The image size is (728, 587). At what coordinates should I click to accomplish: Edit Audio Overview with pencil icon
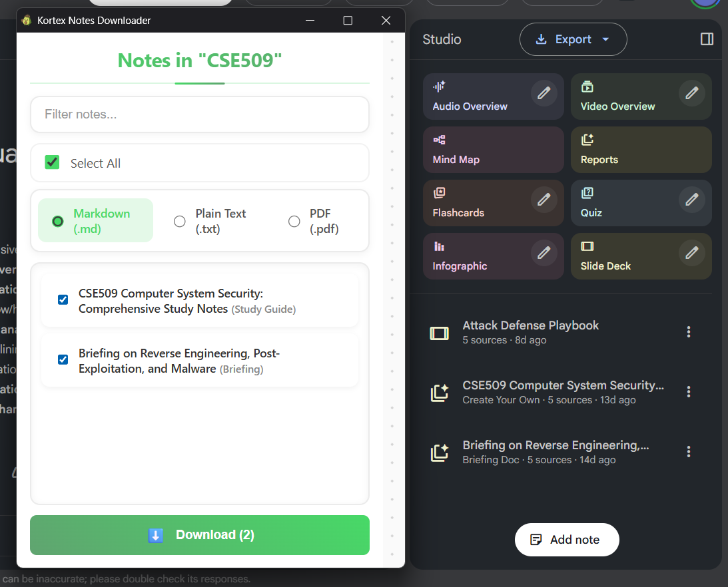click(x=544, y=93)
